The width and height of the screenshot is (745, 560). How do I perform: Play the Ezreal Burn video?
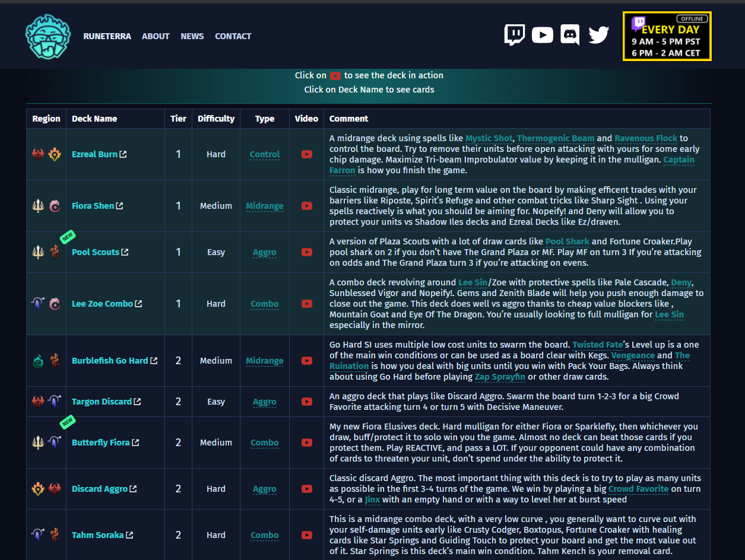307,154
